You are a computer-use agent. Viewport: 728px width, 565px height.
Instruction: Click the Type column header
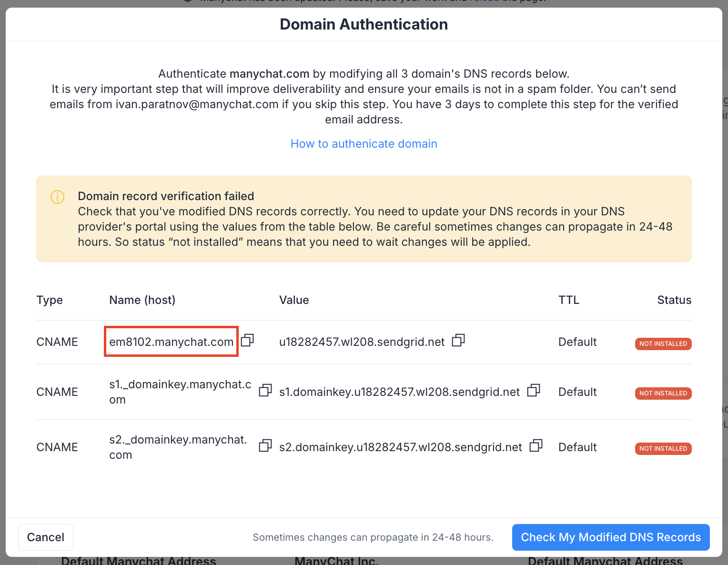(x=50, y=300)
